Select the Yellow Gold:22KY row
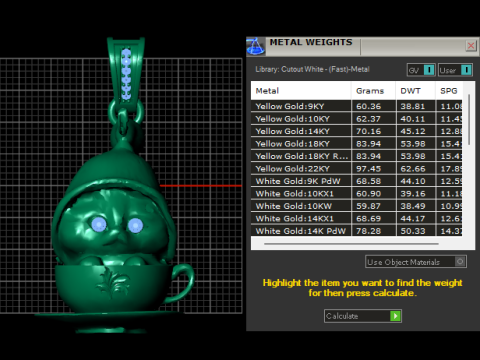Screen dimensions: 480x360 tap(356, 169)
